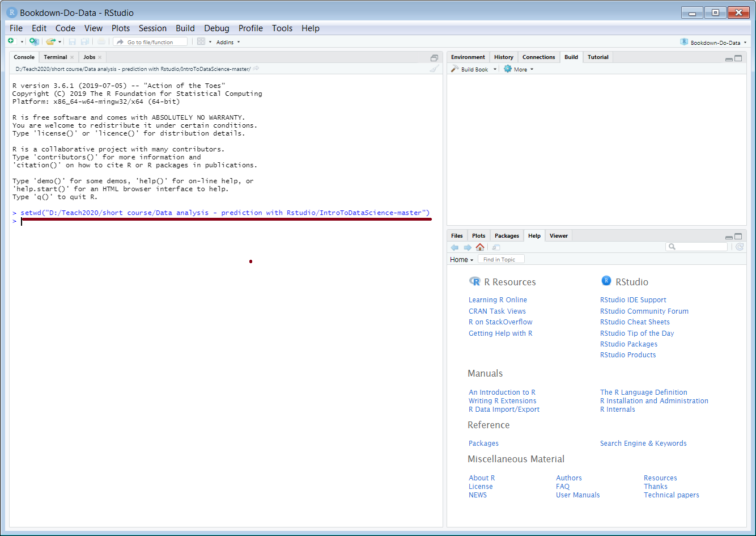The image size is (756, 536).
Task: Click the Refresh help topic icon
Action: point(740,247)
